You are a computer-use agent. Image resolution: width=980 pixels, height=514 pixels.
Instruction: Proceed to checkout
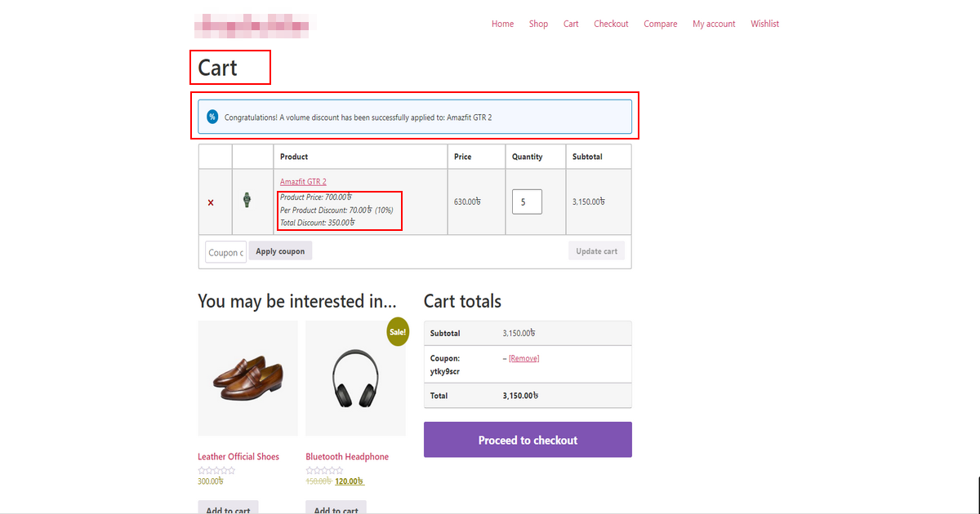coord(528,440)
